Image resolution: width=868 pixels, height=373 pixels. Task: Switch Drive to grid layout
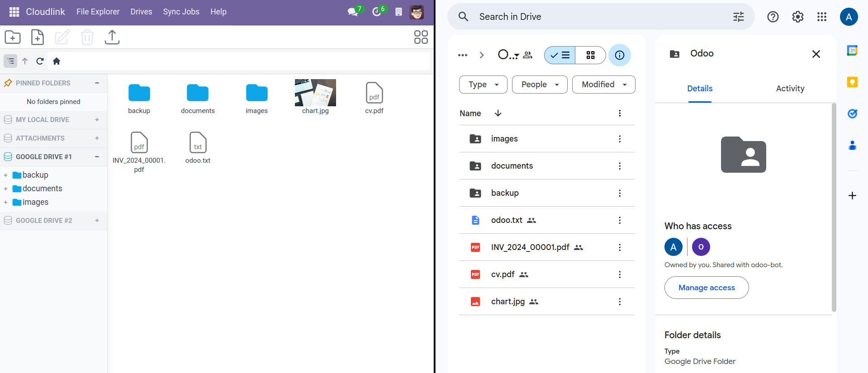pos(590,55)
